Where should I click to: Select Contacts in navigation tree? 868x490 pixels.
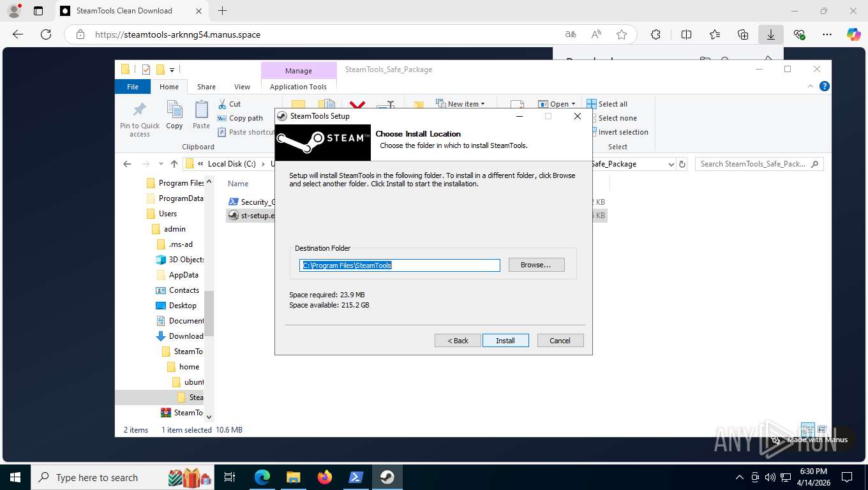178,290
